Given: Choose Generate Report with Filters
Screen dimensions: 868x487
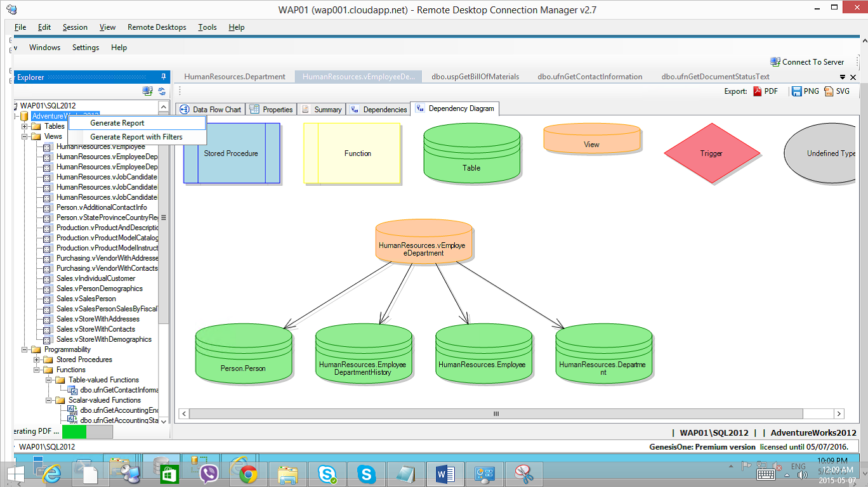Looking at the screenshot, I should (137, 137).
